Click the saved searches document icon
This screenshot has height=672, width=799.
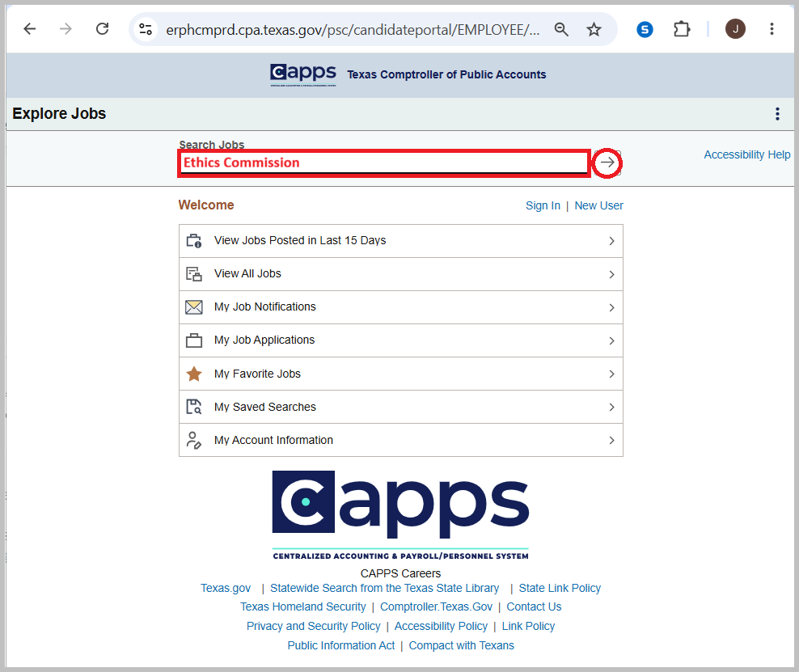coord(194,407)
